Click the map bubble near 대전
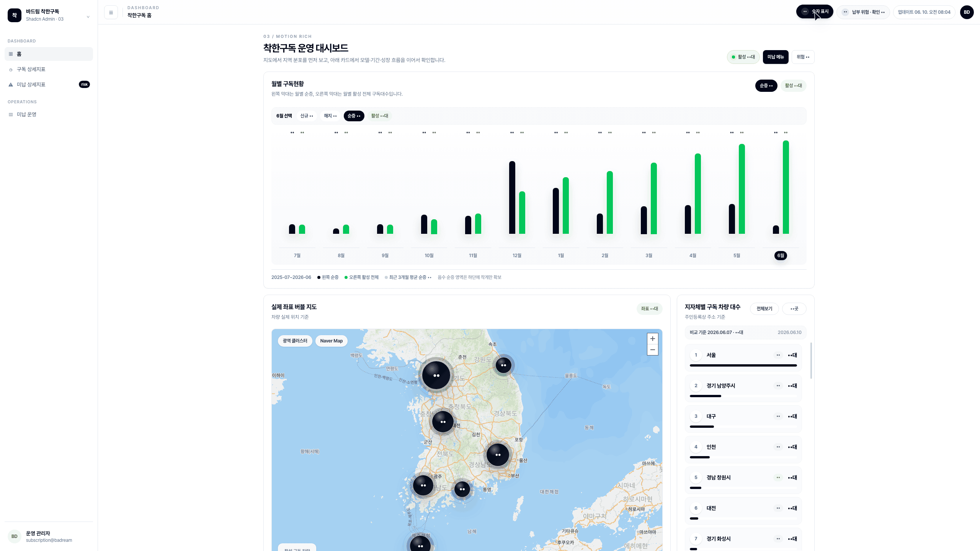This screenshot has height=551, width=980. (x=443, y=422)
